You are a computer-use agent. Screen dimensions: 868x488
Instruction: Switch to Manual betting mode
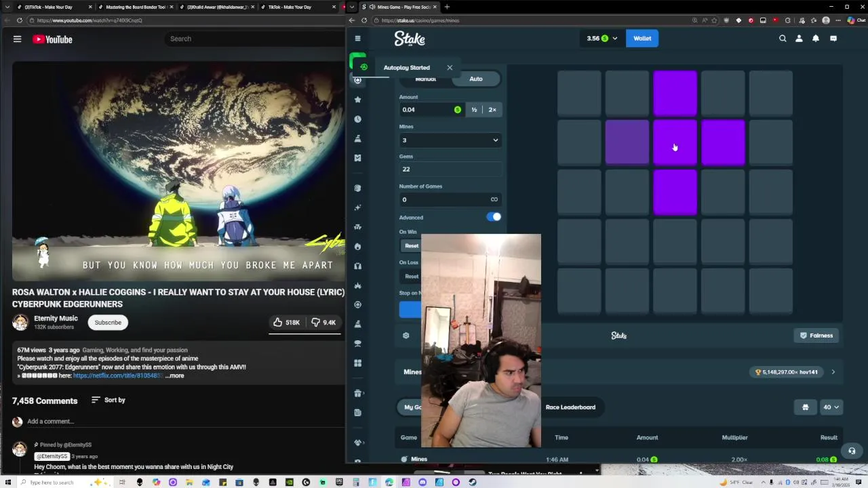coord(426,79)
